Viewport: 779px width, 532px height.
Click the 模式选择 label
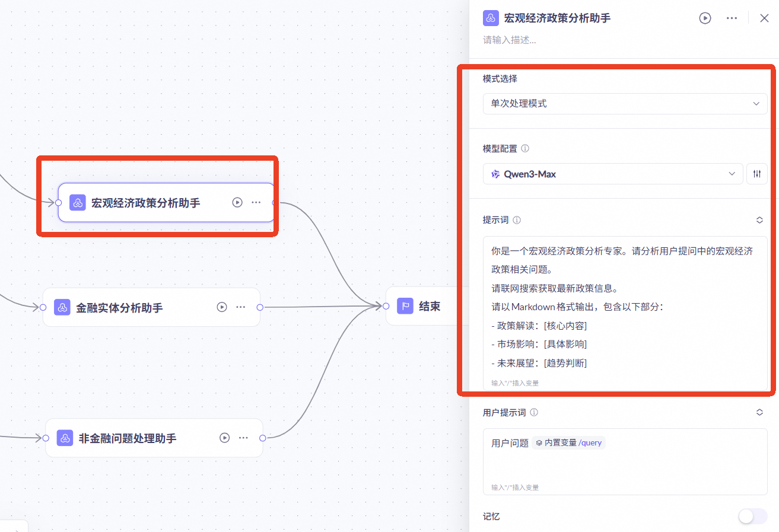click(x=500, y=78)
